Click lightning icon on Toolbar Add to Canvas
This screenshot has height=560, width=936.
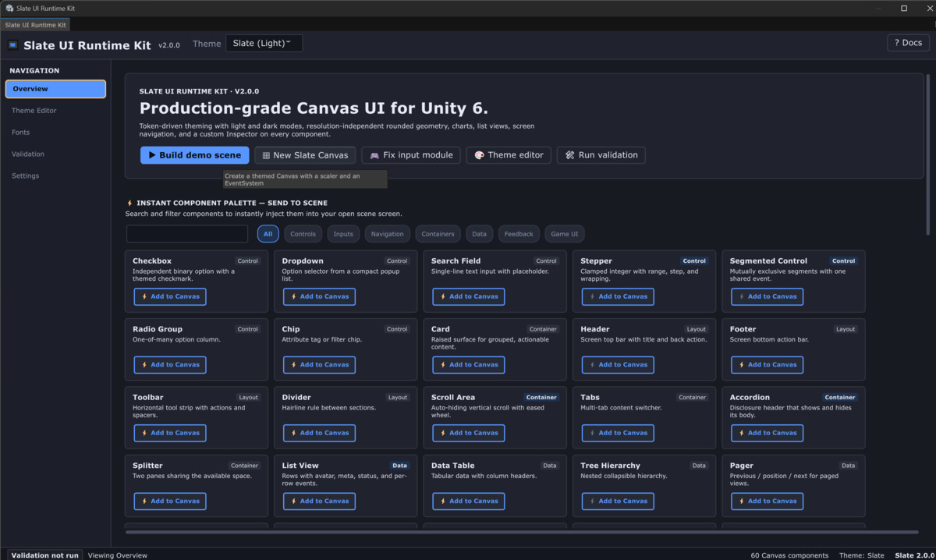click(144, 433)
